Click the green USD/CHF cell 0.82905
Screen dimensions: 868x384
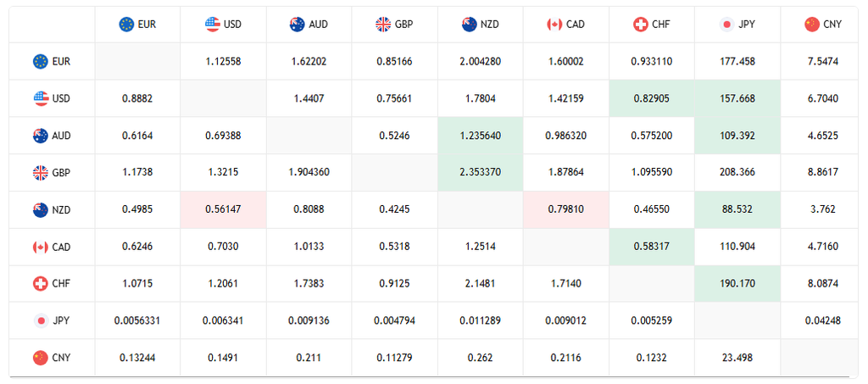(x=652, y=98)
